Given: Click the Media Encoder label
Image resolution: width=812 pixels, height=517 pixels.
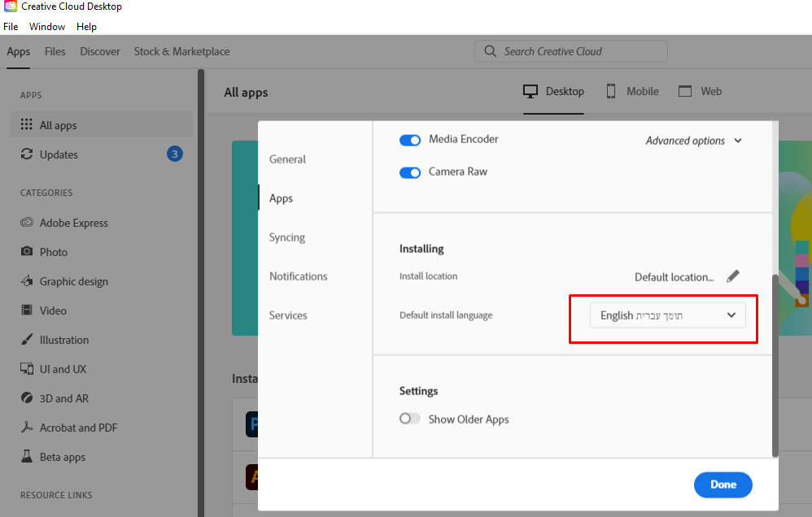Looking at the screenshot, I should (x=464, y=139).
